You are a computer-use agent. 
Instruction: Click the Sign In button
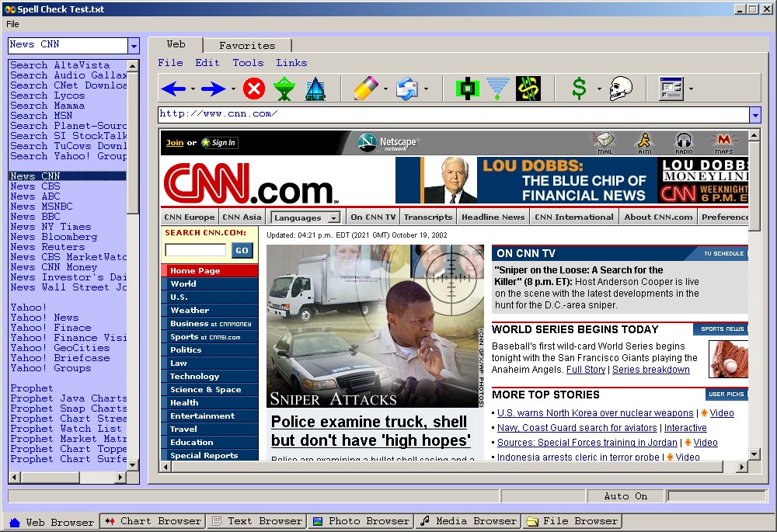coord(218,143)
